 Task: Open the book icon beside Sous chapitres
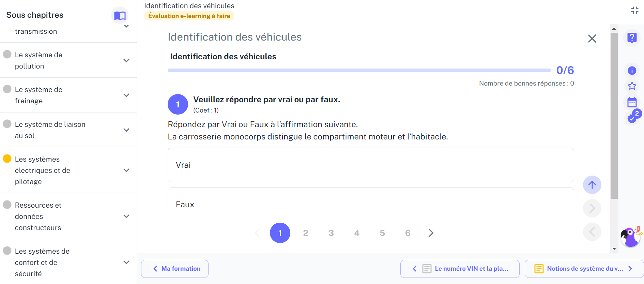pos(120,15)
